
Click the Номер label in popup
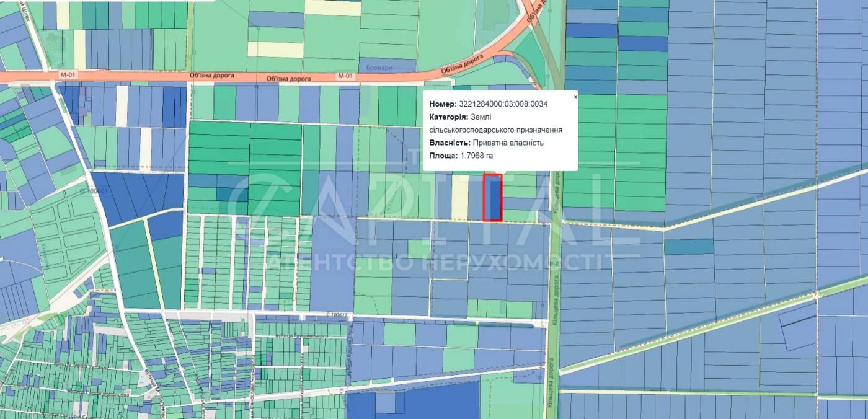pos(443,104)
